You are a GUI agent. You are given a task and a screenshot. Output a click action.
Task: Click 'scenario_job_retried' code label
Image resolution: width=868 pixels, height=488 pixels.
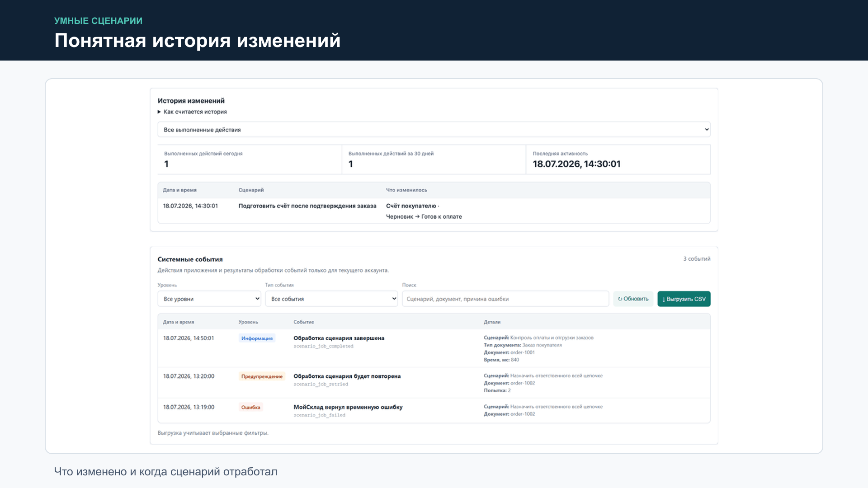(x=321, y=384)
